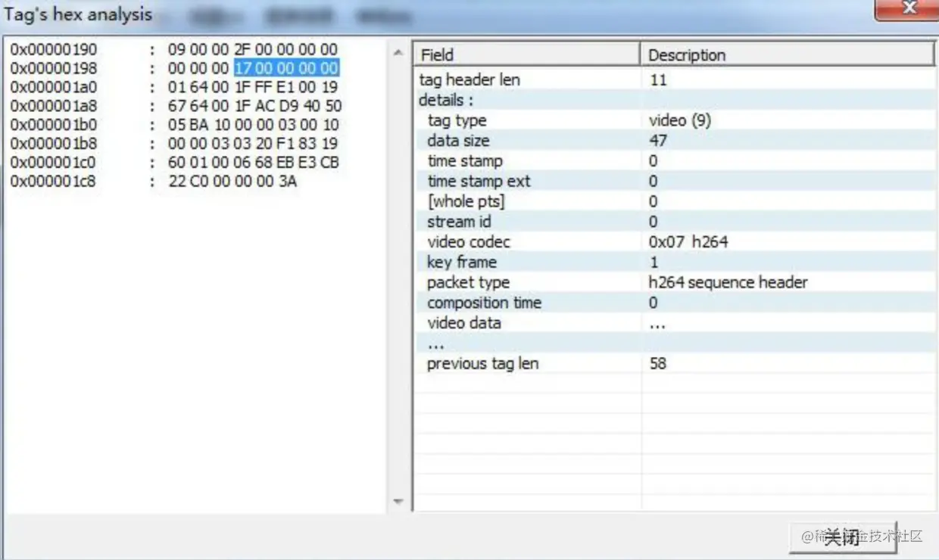Select the packet type field
This screenshot has width=939, height=560.
point(468,283)
